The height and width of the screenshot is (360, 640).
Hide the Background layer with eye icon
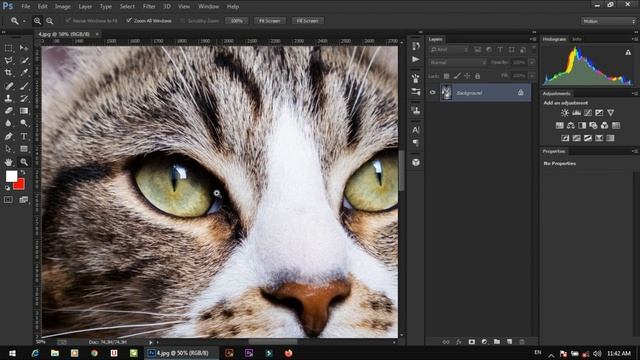click(433, 93)
